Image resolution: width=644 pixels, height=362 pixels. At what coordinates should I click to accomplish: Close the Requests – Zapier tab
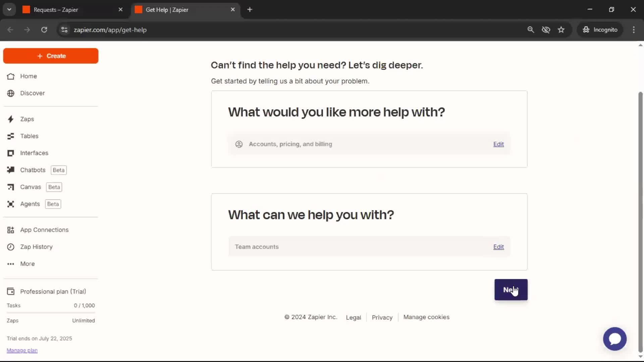click(121, 10)
